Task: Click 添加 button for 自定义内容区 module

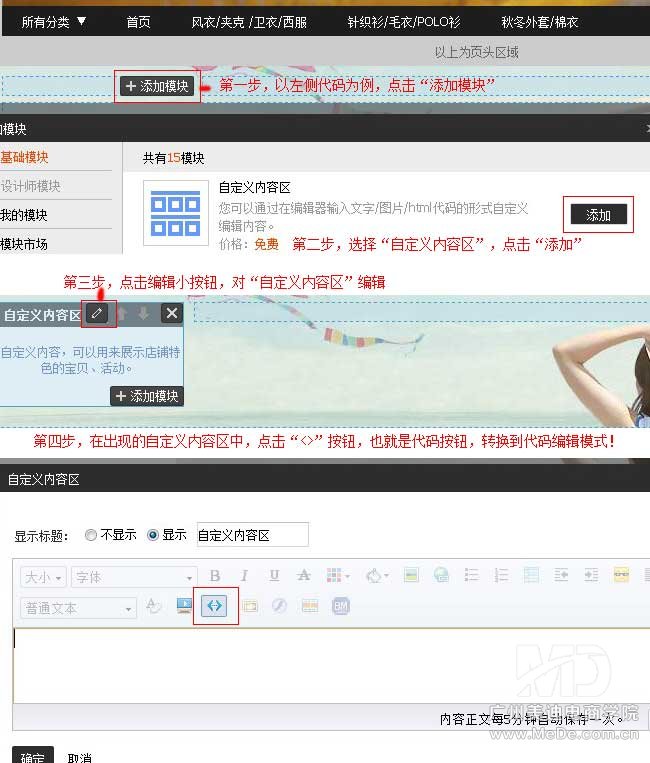Action: click(598, 215)
